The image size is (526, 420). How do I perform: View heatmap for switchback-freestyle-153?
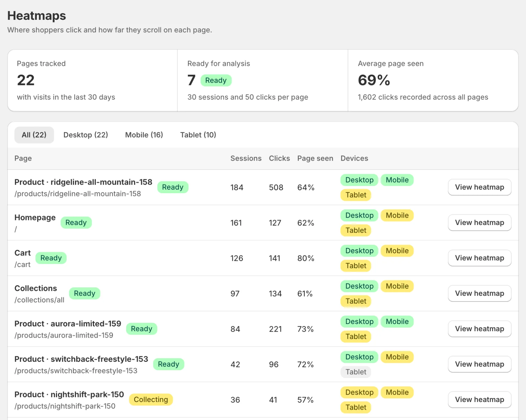pos(479,364)
